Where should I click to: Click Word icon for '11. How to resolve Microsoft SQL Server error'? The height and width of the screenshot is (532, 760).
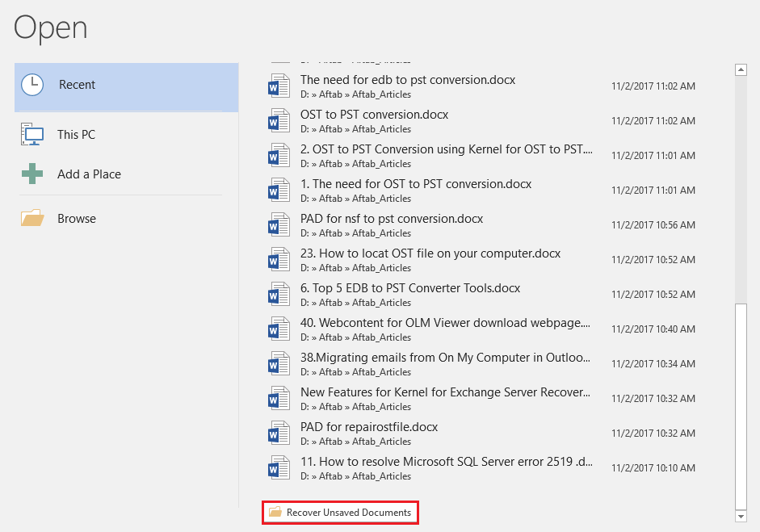279,468
